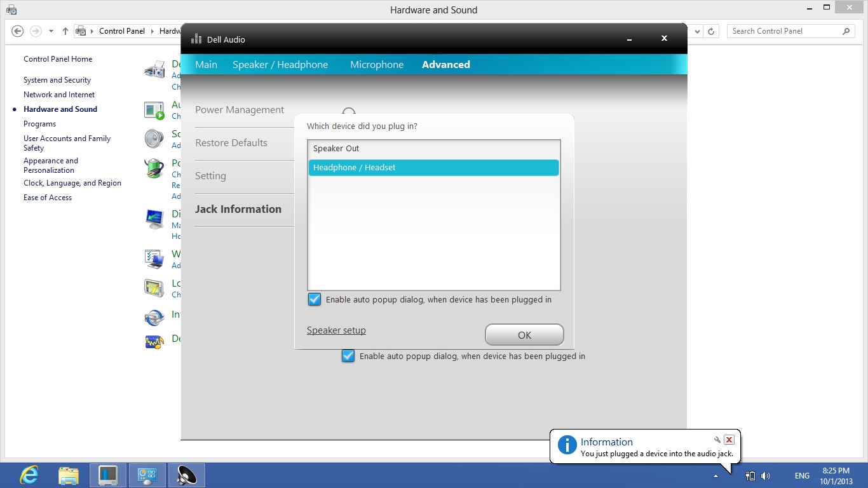The image size is (868, 488).
Task: Expand hidden icons in system tray
Action: [715, 475]
